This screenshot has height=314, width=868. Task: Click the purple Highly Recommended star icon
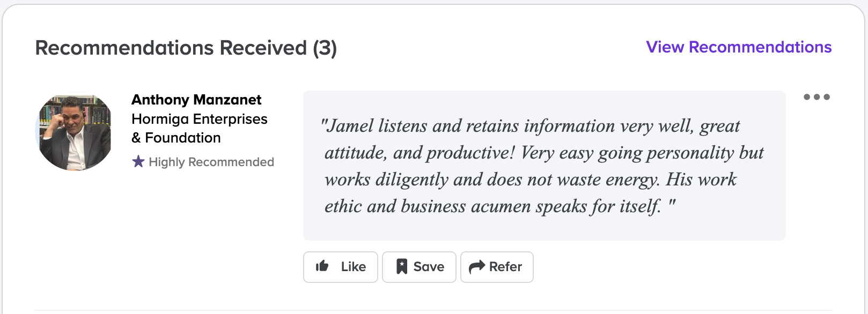click(x=138, y=161)
